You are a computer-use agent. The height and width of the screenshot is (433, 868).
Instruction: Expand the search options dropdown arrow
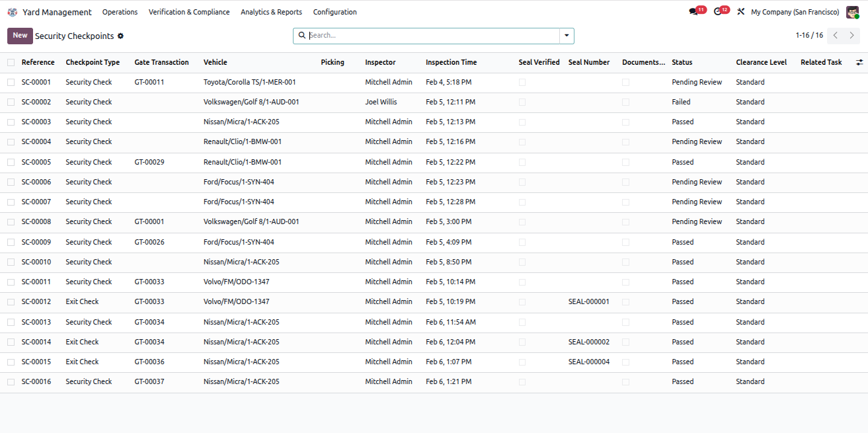point(567,36)
